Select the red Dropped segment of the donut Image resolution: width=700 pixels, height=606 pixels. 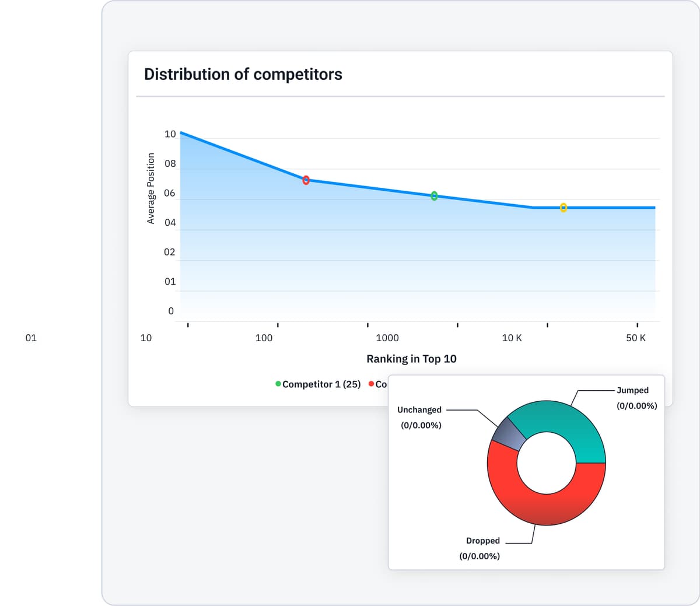(x=525, y=496)
